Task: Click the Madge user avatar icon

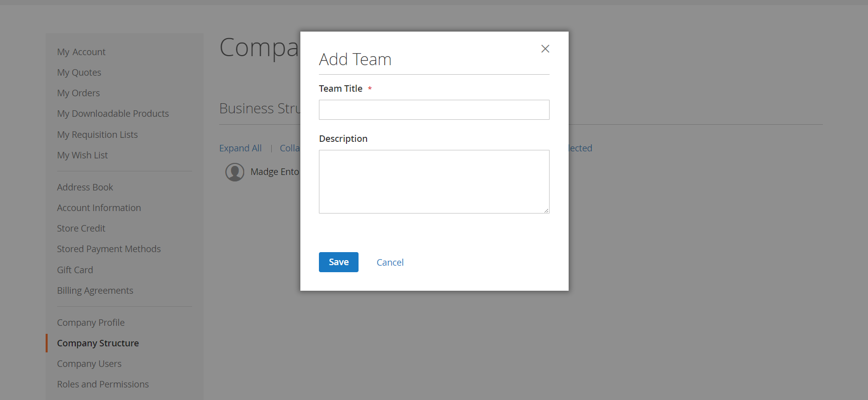Action: click(x=235, y=172)
